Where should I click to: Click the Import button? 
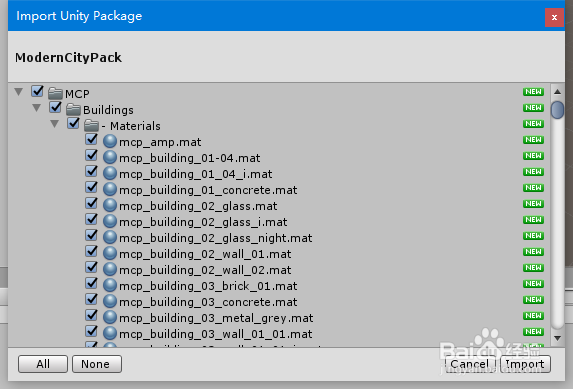tap(525, 364)
